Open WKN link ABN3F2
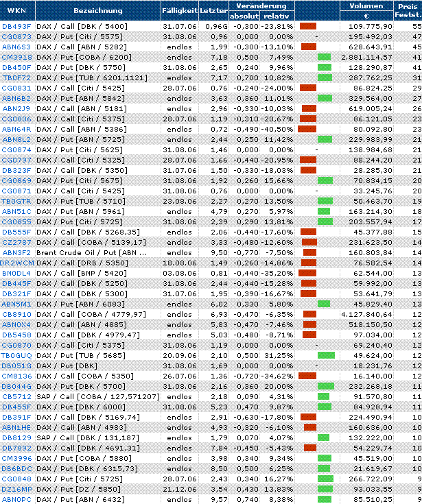 [x=16, y=252]
